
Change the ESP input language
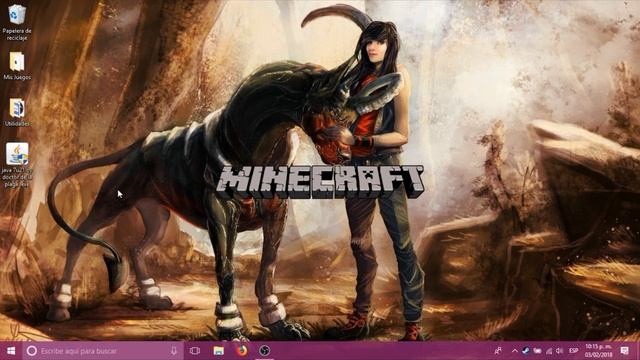(573, 351)
